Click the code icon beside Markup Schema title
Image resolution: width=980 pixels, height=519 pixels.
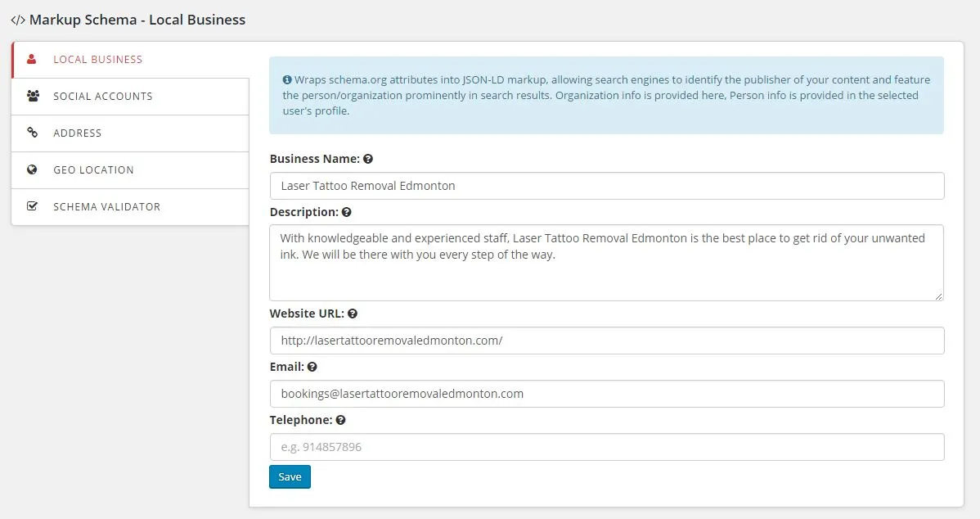18,20
